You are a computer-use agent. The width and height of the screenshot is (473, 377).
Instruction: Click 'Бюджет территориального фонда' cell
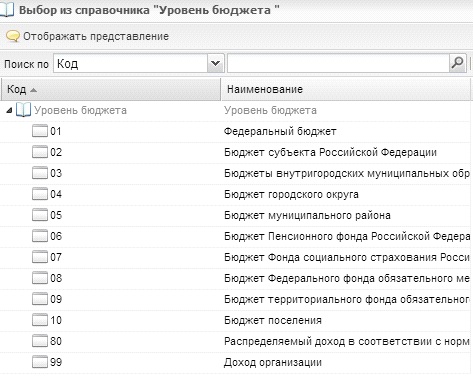347,299
